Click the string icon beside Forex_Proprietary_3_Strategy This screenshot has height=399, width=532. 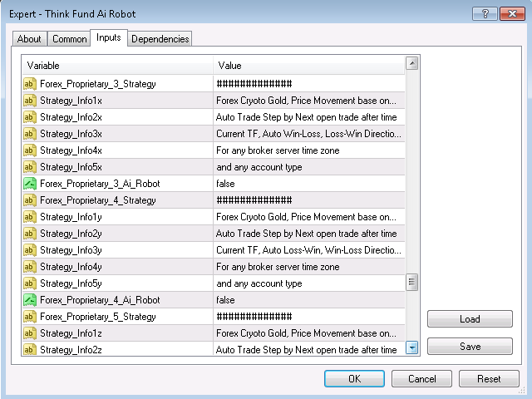click(30, 84)
